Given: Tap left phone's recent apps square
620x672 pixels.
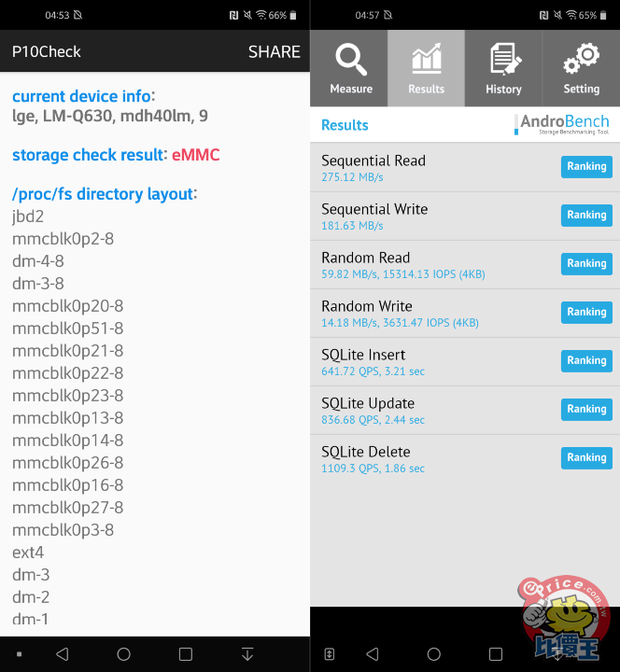Looking at the screenshot, I should point(186,654).
